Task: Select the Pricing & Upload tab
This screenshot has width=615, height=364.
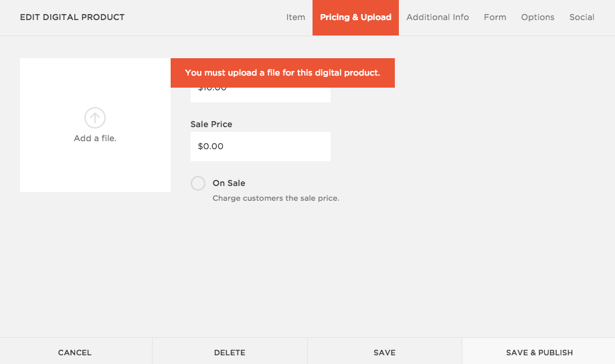Action: [x=355, y=17]
